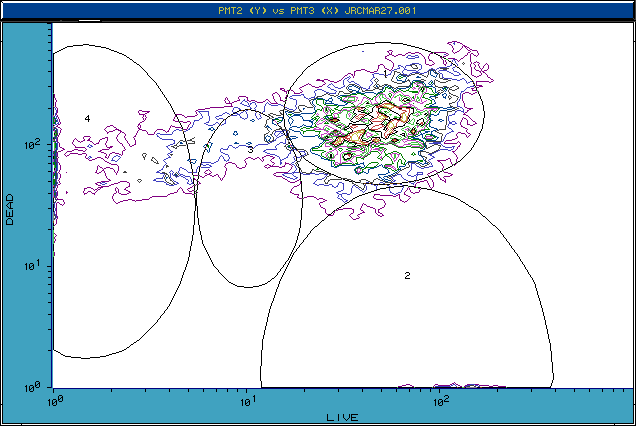The image size is (636, 426).
Task: Select gate region label 4
Action: [87, 118]
